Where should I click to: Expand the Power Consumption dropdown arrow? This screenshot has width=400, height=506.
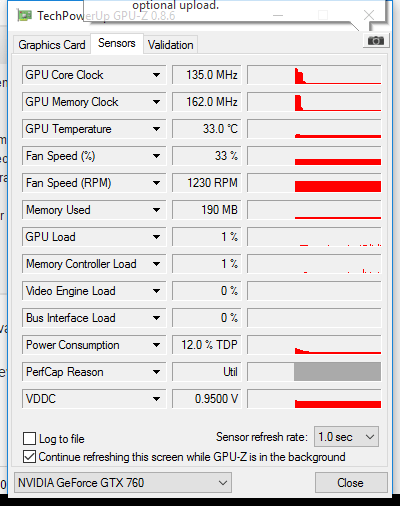click(x=156, y=345)
